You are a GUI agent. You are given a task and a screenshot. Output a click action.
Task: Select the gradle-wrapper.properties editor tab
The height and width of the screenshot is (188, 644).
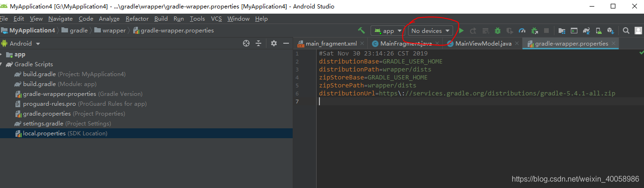pyautogui.click(x=571, y=44)
